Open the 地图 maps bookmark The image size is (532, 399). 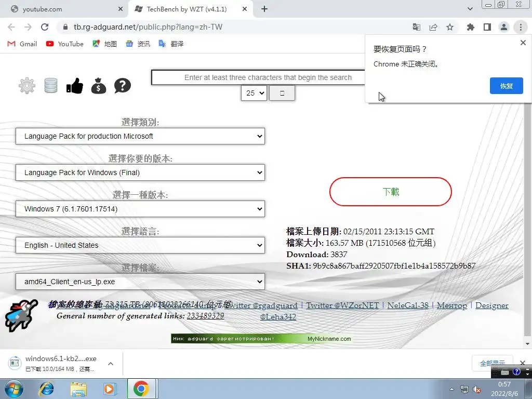105,44
